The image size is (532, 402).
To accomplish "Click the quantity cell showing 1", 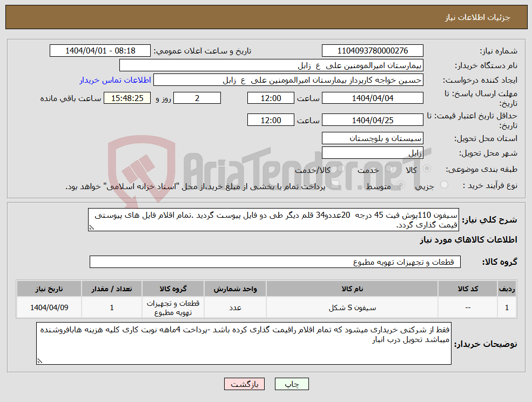I will pyautogui.click(x=112, y=307).
